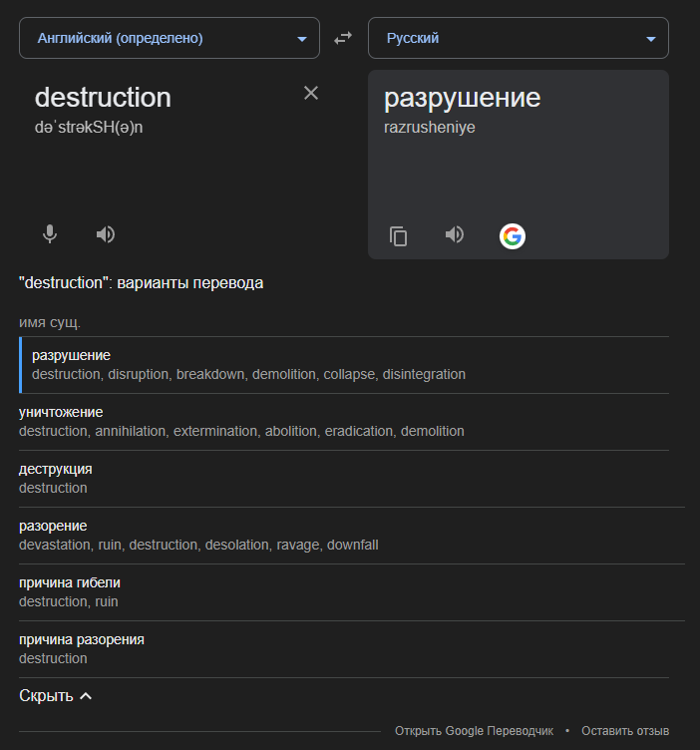Collapse translation variants with Скрыть
This screenshot has height=750, width=700.
tap(56, 696)
